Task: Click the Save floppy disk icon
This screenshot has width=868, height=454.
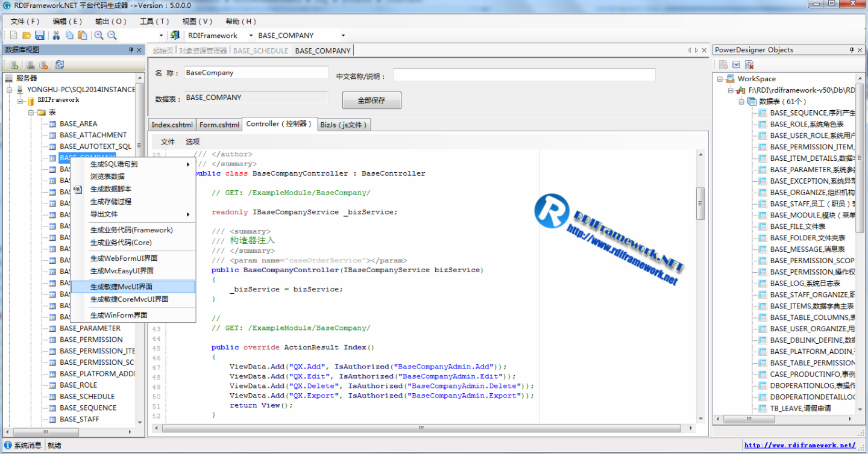Action: click(40, 36)
